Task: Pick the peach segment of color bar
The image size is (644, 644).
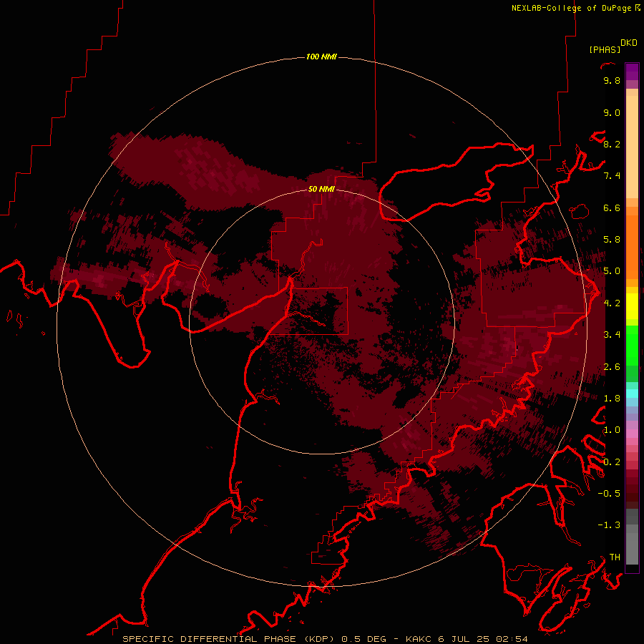Action: click(632, 145)
